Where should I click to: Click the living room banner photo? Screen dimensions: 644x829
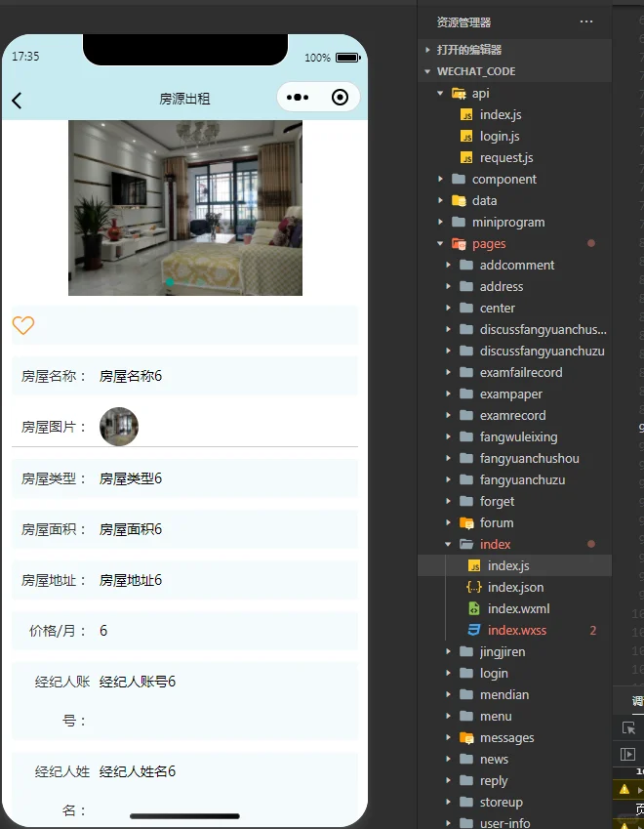[185, 208]
